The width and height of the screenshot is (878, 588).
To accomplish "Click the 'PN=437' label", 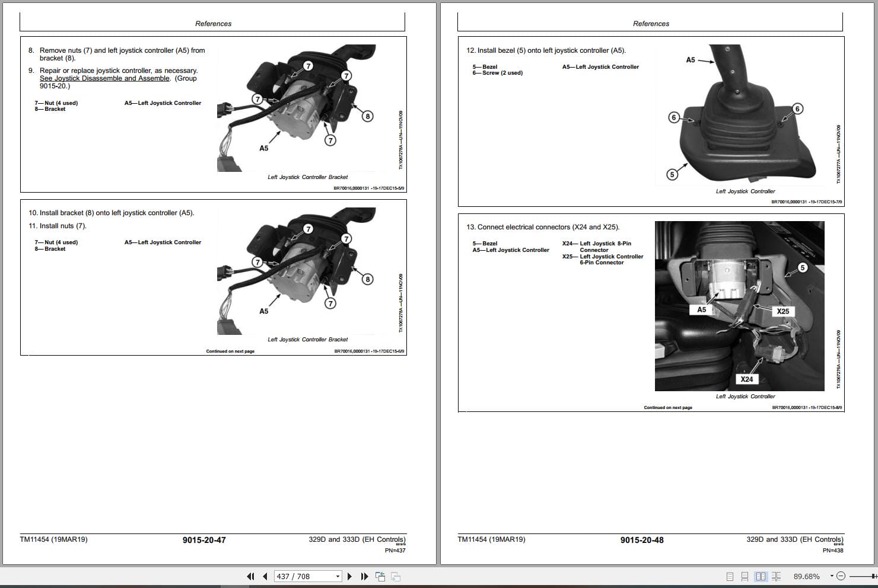I will (x=395, y=550).
